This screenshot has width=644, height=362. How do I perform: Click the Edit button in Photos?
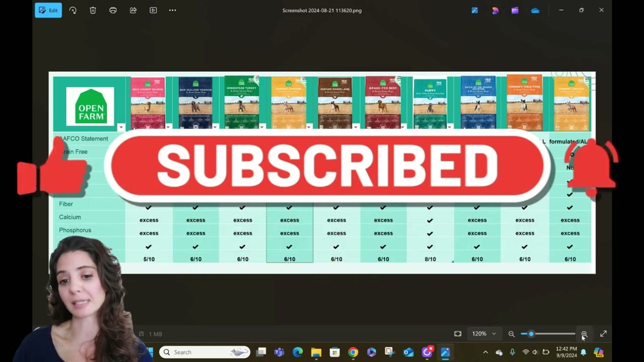click(48, 10)
